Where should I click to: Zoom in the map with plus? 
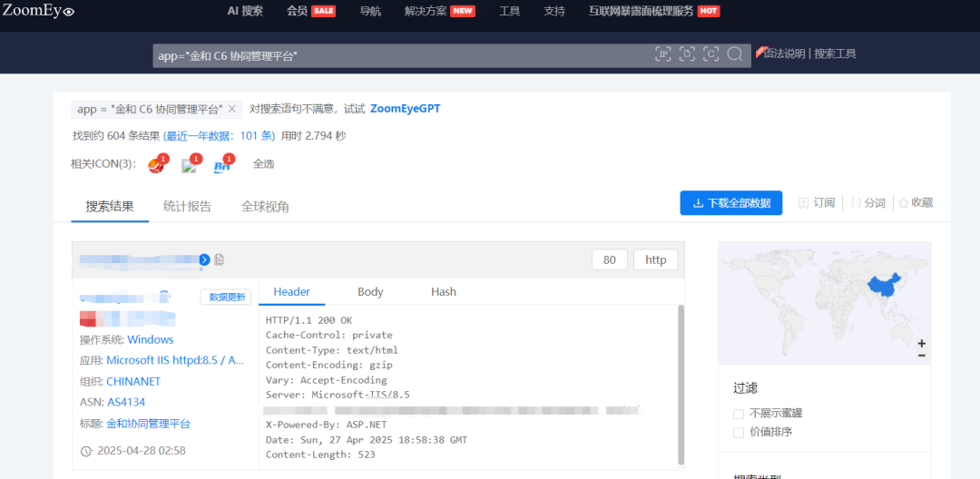click(922, 344)
